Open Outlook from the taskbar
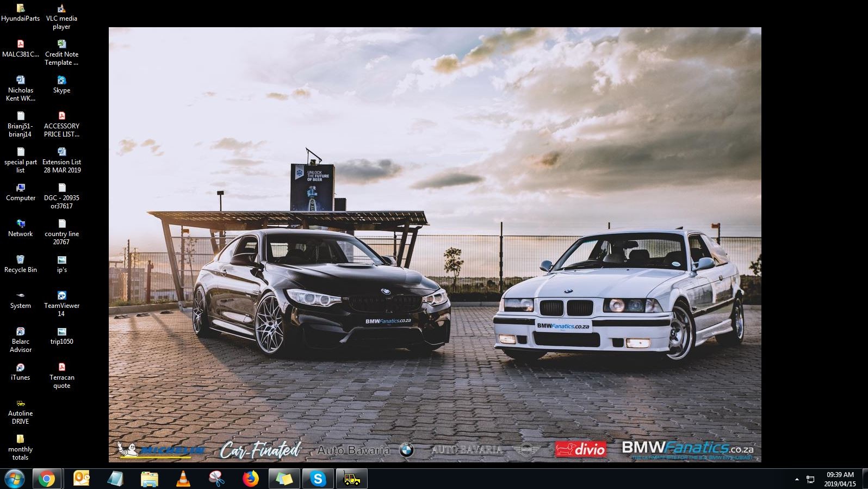868x489 pixels. click(x=82, y=479)
